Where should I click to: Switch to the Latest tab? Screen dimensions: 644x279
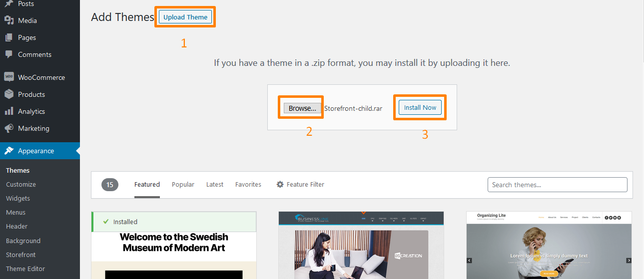tap(215, 184)
